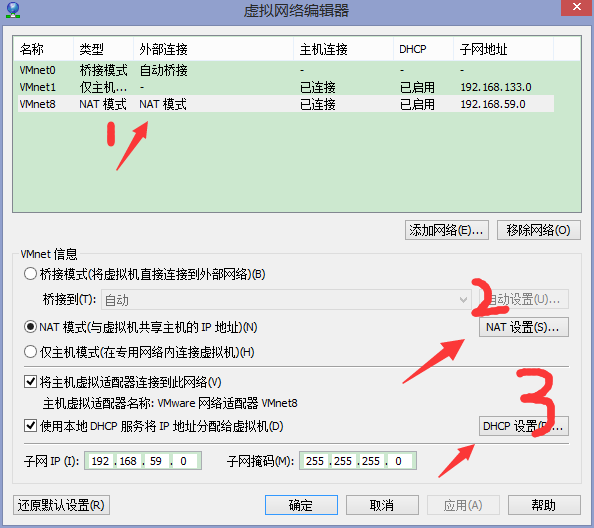Open NAT 设置(S)... dialog
Image resolution: width=594 pixels, height=528 pixels.
[x=524, y=327]
